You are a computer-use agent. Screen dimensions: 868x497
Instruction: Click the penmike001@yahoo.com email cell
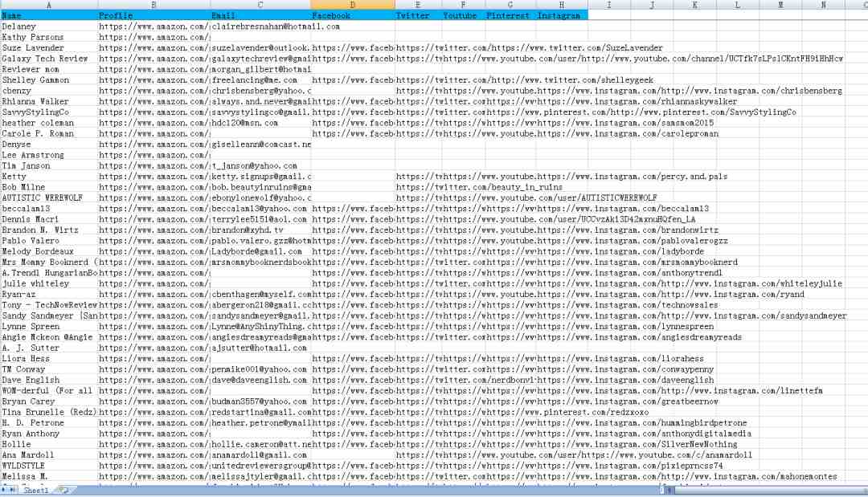click(x=260, y=369)
